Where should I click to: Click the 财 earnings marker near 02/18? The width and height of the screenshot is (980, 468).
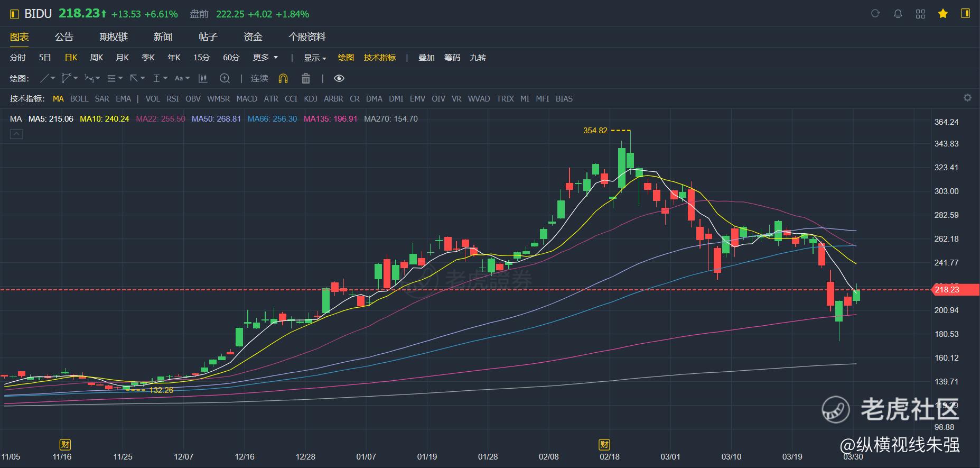point(604,444)
